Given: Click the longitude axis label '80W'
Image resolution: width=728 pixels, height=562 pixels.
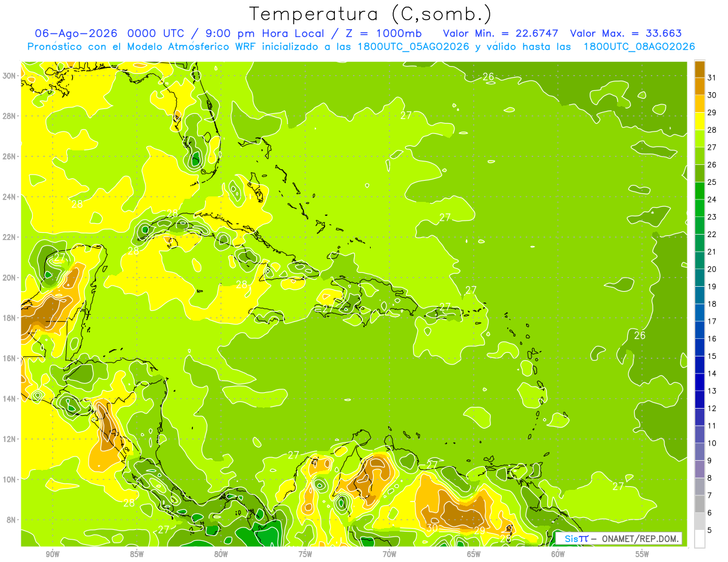Looking at the screenshot, I should pyautogui.click(x=221, y=554).
